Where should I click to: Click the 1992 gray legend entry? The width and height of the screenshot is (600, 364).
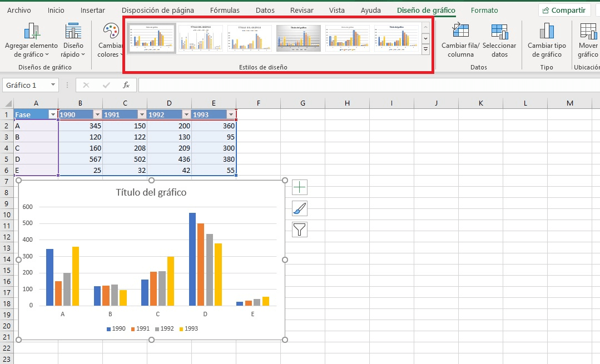click(164, 328)
